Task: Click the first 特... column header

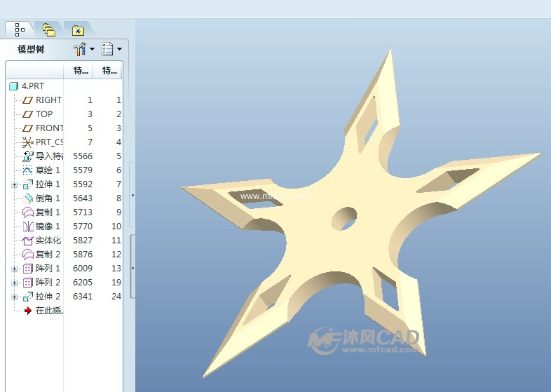Action: click(81, 71)
